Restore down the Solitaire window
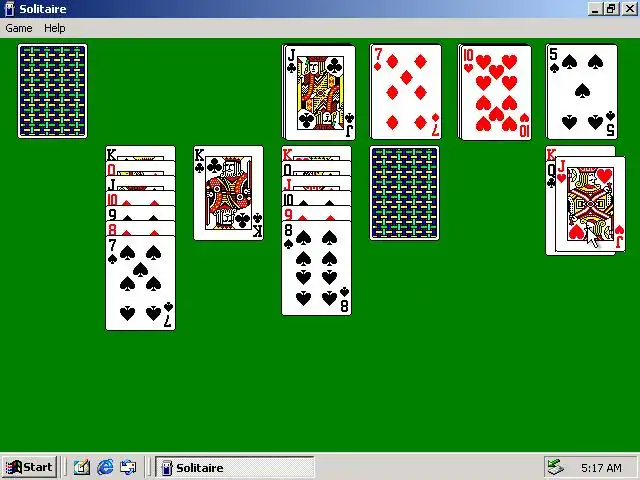The height and width of the screenshot is (480, 640). click(611, 9)
